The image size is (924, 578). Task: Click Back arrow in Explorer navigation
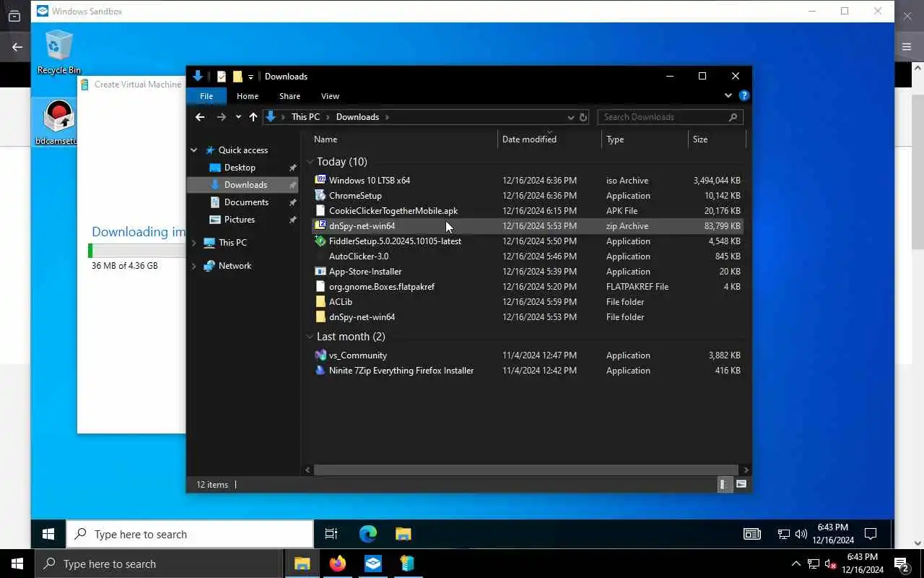[200, 117]
